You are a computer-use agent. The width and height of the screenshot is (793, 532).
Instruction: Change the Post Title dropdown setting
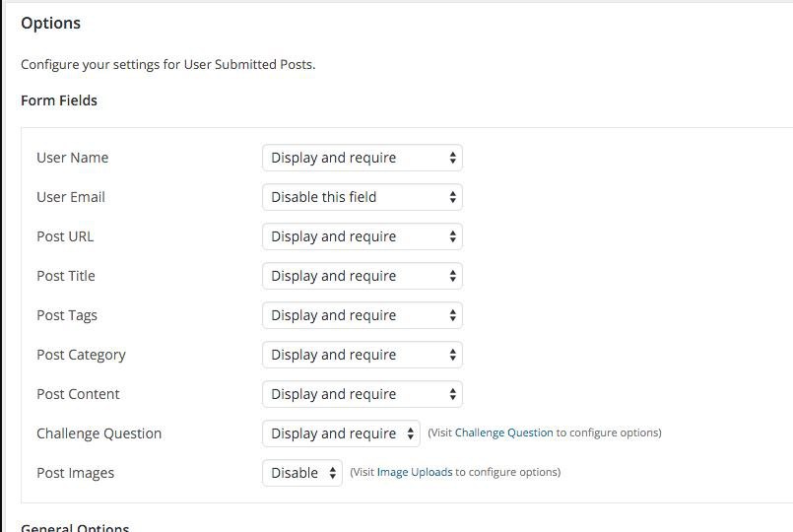(x=363, y=276)
